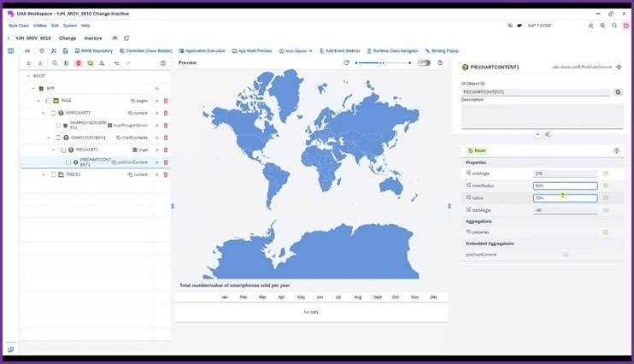
Task: Delete PIECHART1 using its trash icon
Action: tap(166, 150)
